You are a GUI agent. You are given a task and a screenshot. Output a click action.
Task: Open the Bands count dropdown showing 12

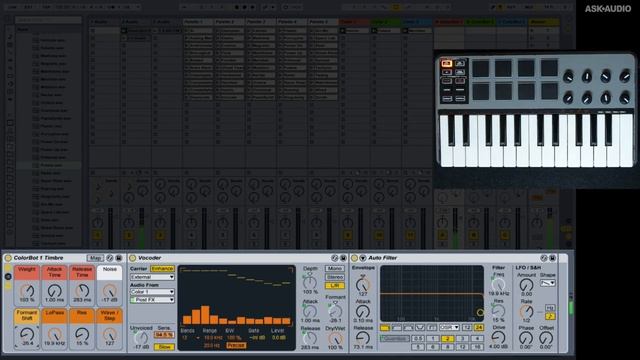pyautogui.click(x=190, y=338)
